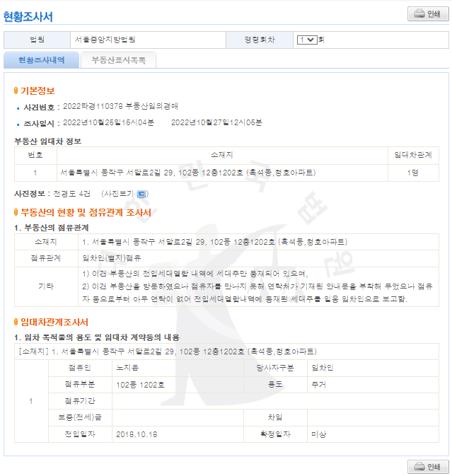Click the 102동 1202호 점유부분 value

click(x=140, y=385)
